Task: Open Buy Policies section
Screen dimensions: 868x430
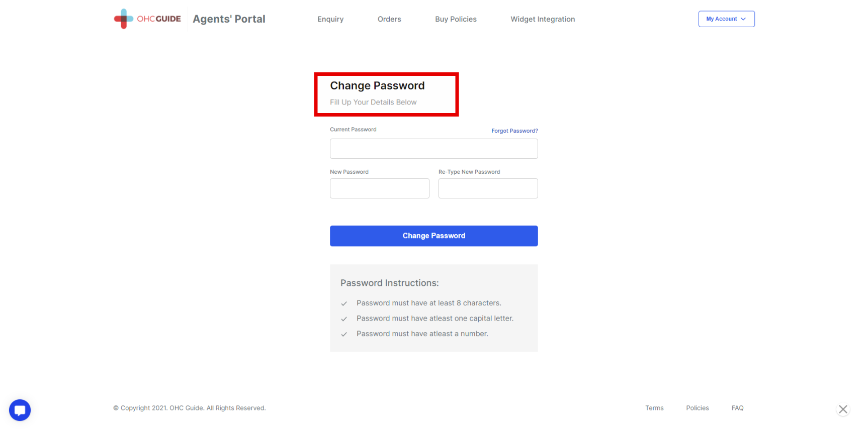Action: tap(456, 19)
